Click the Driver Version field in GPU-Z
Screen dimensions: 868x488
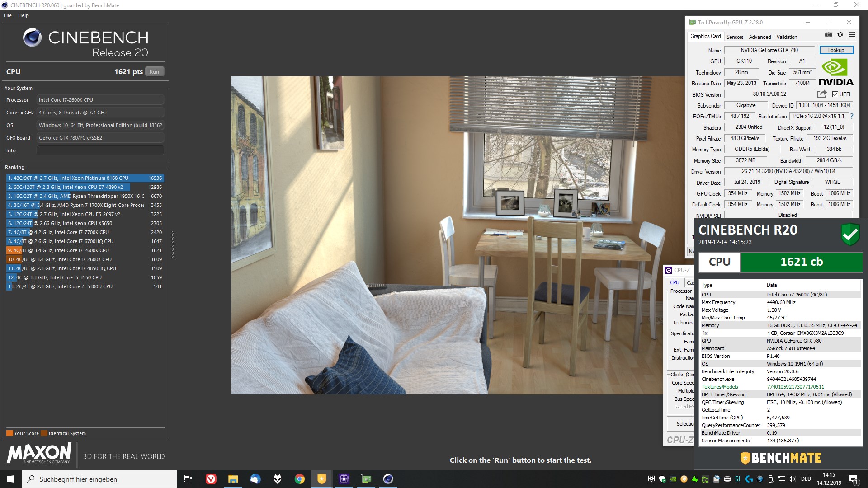788,171
